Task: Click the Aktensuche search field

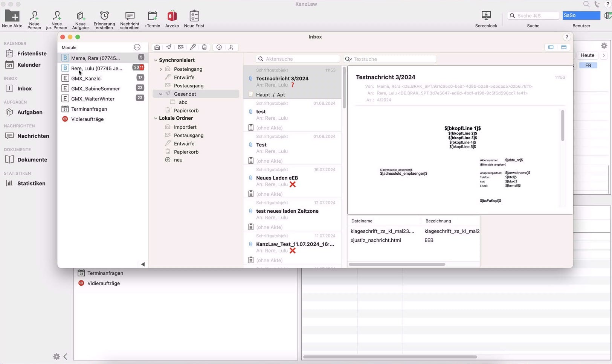Action: (x=298, y=59)
